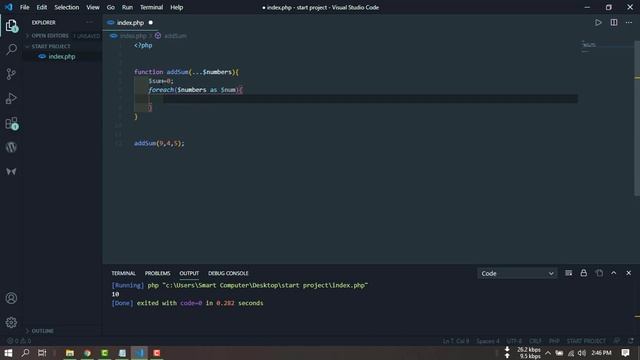This screenshot has width=640, height=360.
Task: Open the Run and Debug view
Action: pyautogui.click(x=11, y=98)
